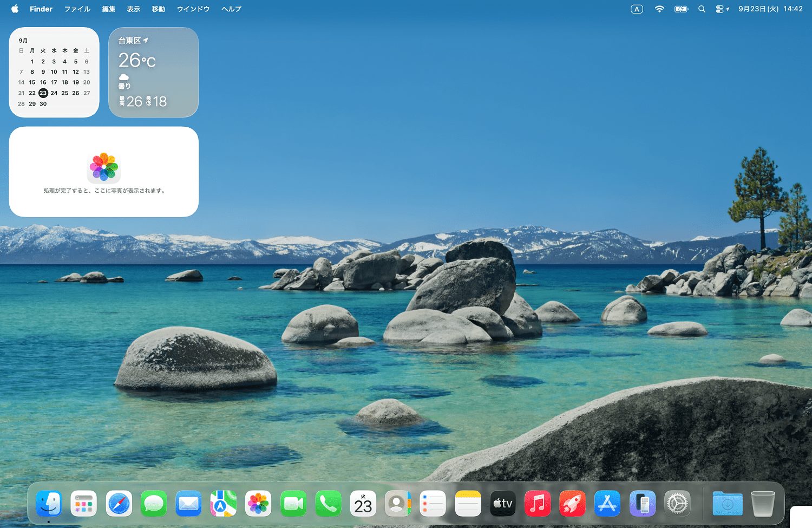Open the Trash in the Dock

tap(763, 504)
